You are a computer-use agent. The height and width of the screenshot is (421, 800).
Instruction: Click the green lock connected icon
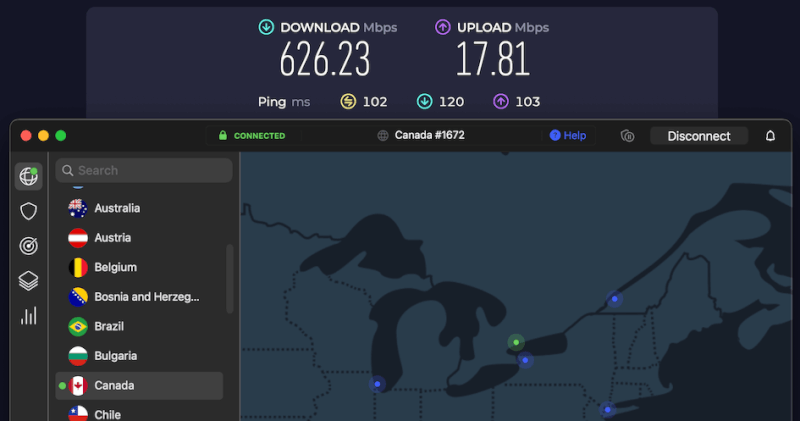(222, 135)
